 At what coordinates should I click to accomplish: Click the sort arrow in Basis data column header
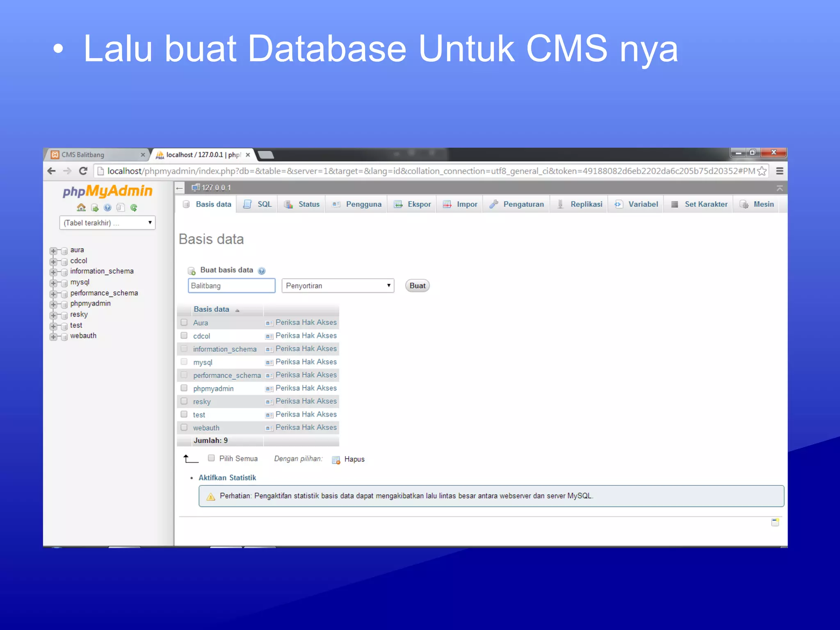pyautogui.click(x=237, y=310)
